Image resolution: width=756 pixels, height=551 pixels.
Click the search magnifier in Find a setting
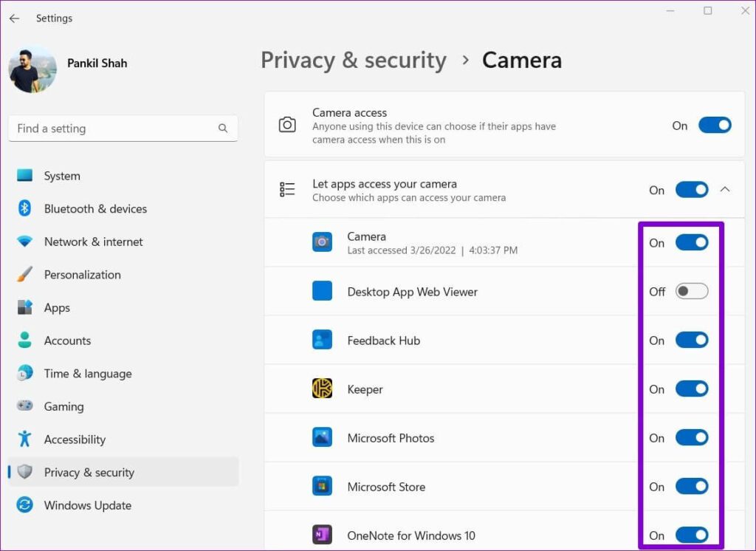[223, 128]
